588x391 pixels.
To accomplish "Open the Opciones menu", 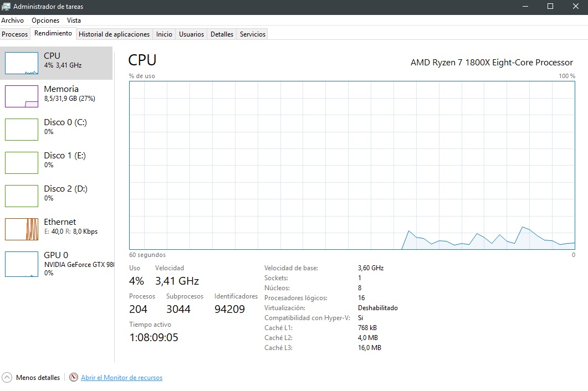I will pyautogui.click(x=45, y=20).
